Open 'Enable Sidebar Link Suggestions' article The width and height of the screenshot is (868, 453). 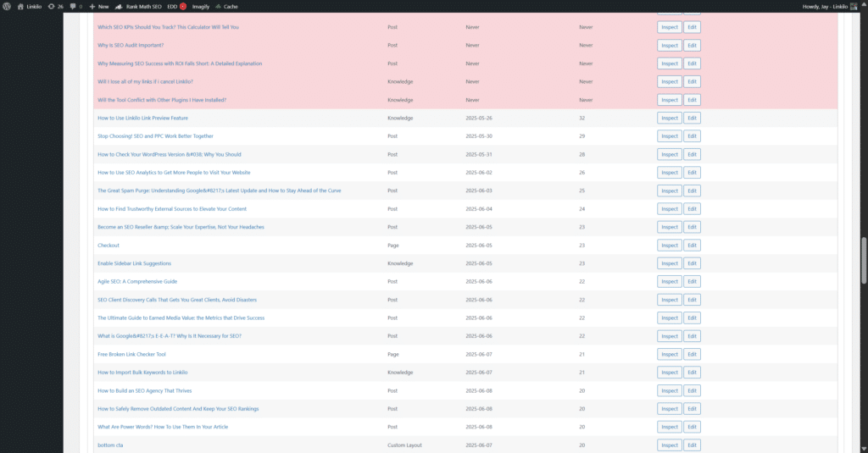point(135,263)
